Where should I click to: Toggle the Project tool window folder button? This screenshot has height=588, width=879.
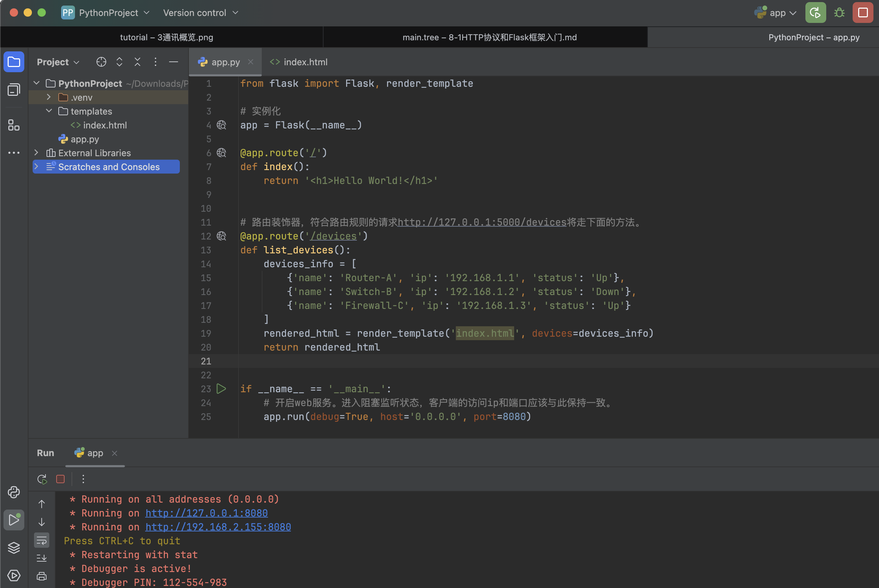pyautogui.click(x=14, y=62)
